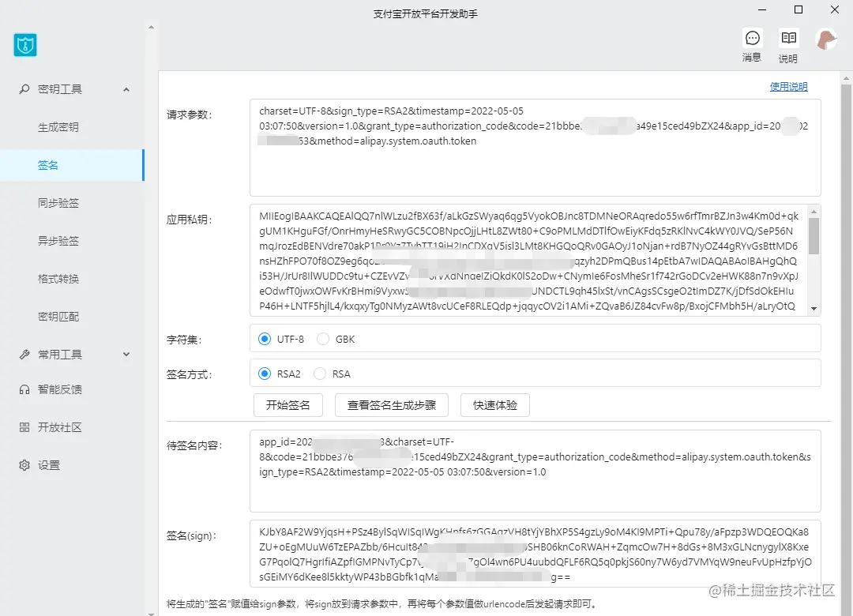
Task: Click the sidebar scroll down arrow
Action: point(151,614)
